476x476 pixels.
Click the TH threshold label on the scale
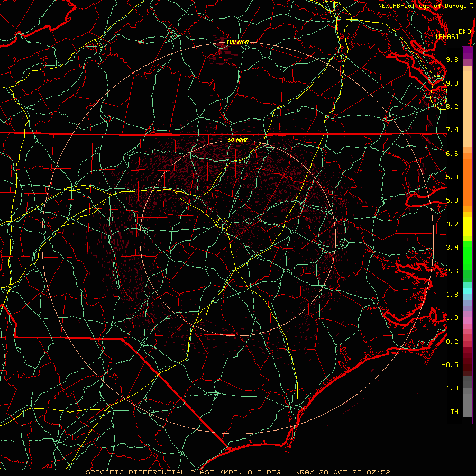pos(454,412)
